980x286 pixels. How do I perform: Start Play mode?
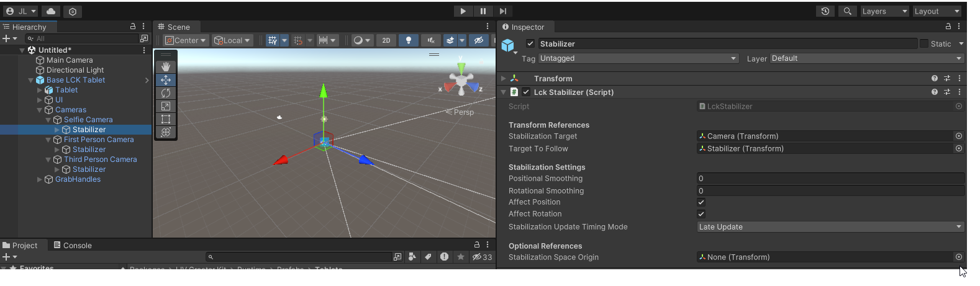463,11
